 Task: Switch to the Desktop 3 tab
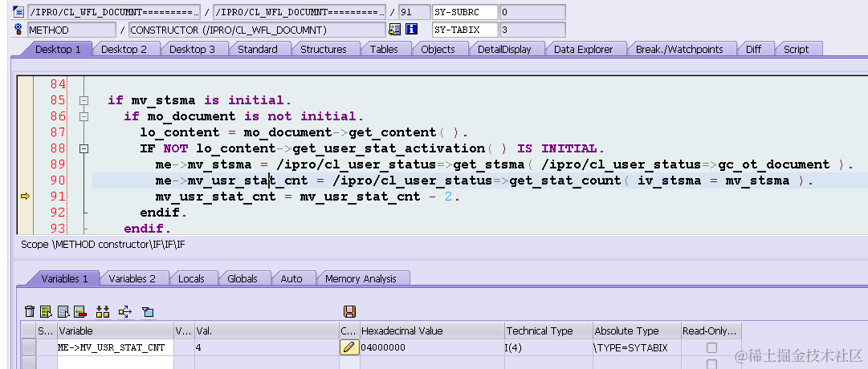coord(192,49)
